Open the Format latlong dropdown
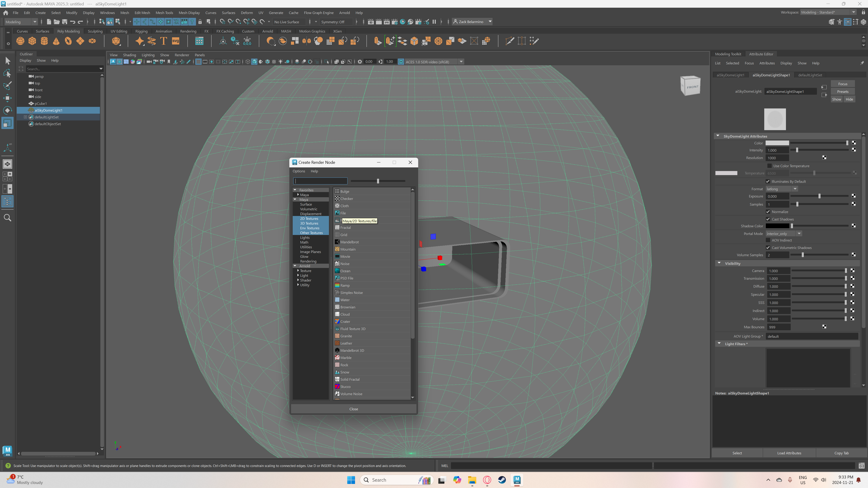 782,189
